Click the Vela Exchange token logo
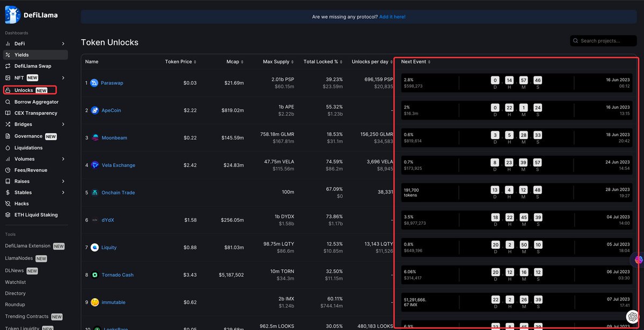This screenshot has width=644, height=330. [x=94, y=165]
